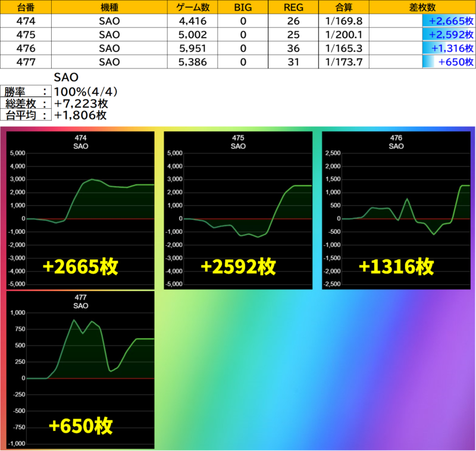Viewport: 476px width, 451px height.
Task: Click the 総差枚 label
Action: [26, 104]
